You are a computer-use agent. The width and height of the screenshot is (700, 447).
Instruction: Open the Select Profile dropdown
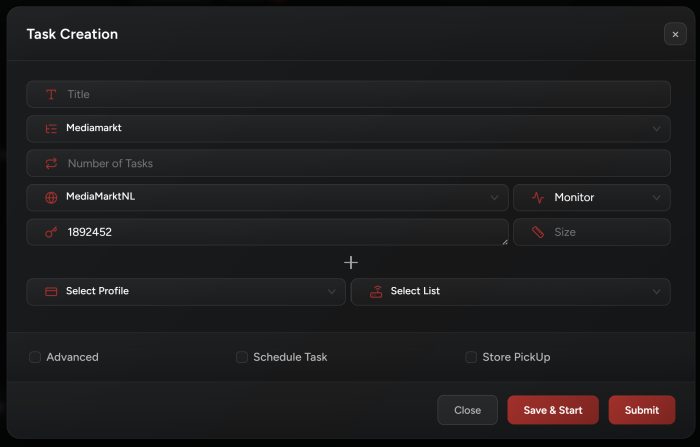[186, 292]
